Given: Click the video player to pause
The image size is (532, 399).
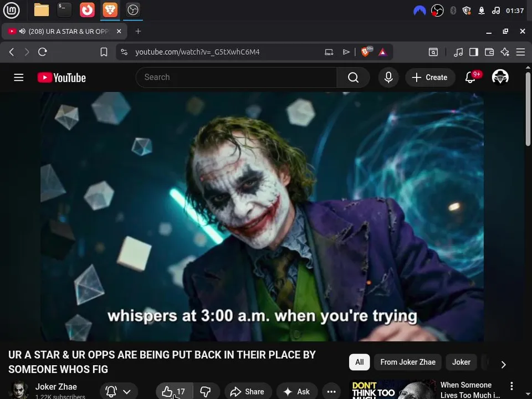Looking at the screenshot, I should pyautogui.click(x=262, y=217).
